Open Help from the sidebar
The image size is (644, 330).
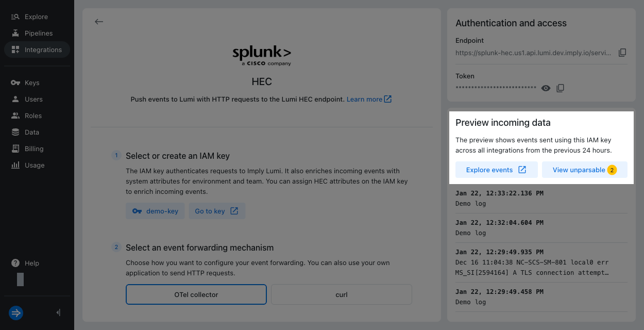pos(31,263)
